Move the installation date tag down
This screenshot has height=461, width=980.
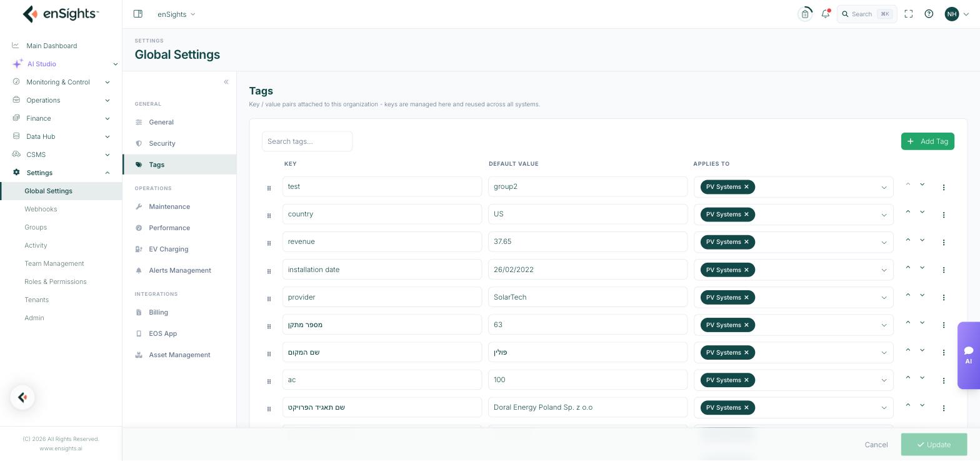coord(922,267)
